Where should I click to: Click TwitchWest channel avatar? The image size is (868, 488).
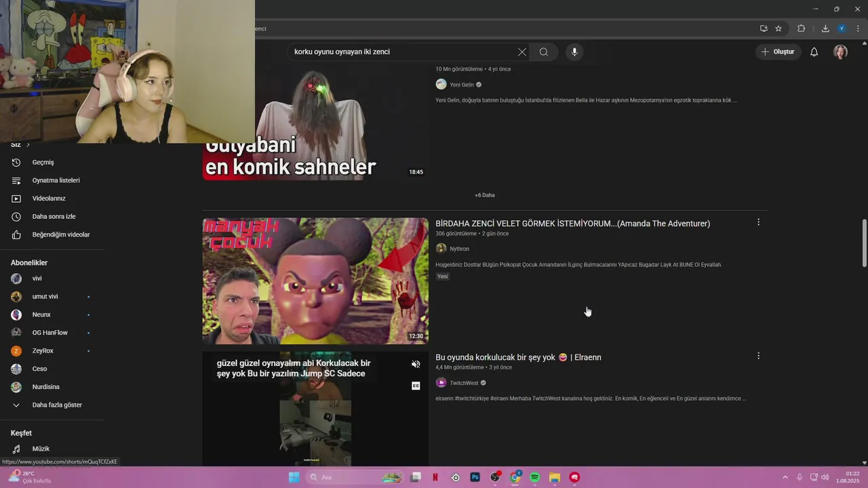point(441,383)
